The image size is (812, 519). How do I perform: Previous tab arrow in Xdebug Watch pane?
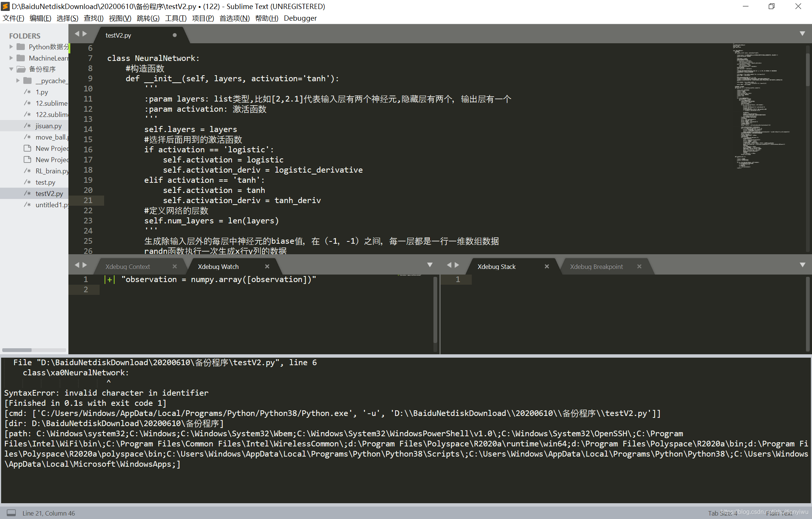77,265
